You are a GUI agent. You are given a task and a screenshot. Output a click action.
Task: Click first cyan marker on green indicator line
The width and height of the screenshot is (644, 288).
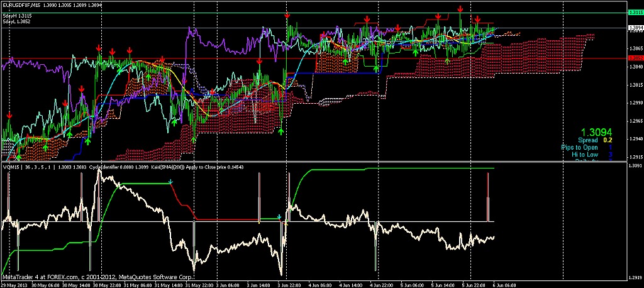tap(170, 182)
